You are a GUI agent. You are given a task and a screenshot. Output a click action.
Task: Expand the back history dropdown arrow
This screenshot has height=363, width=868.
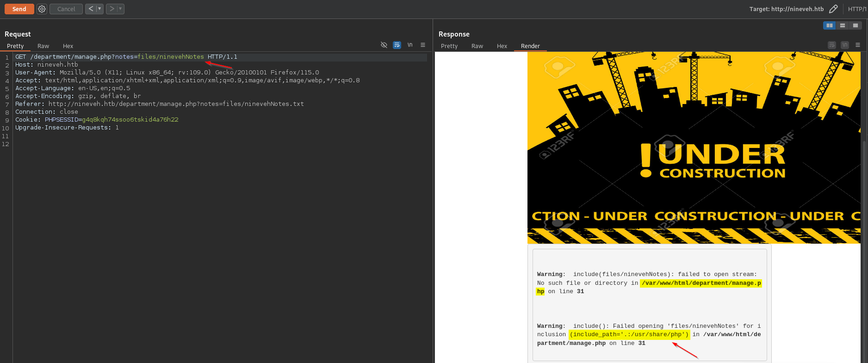point(99,9)
